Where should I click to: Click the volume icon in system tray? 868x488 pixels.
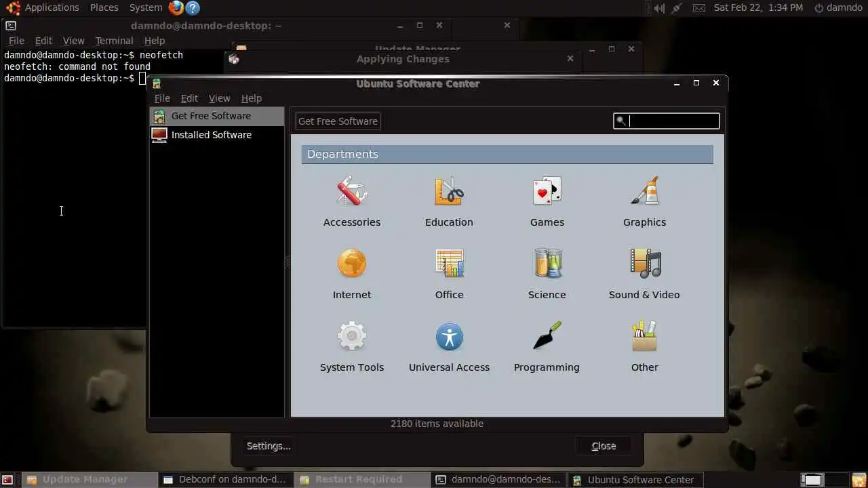point(659,8)
